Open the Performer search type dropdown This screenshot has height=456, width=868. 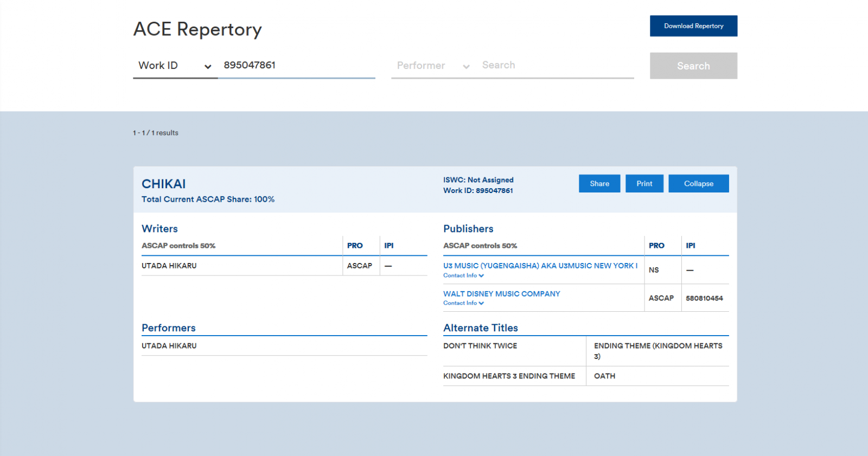(432, 66)
